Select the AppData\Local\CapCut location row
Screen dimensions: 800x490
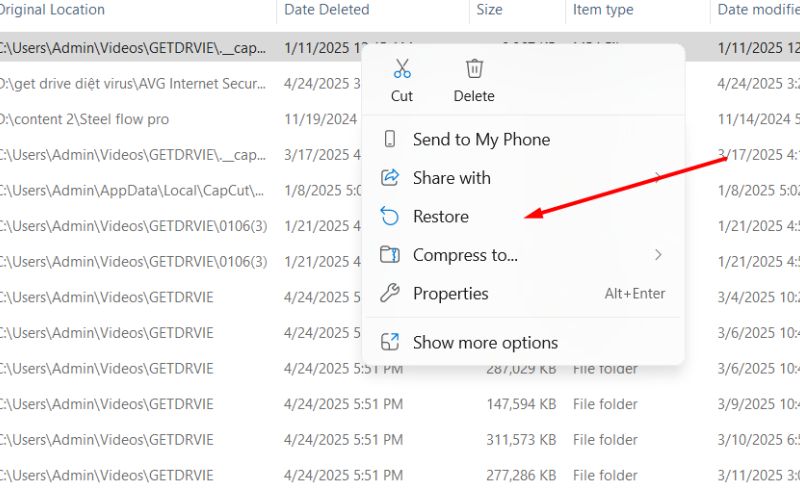[132, 190]
